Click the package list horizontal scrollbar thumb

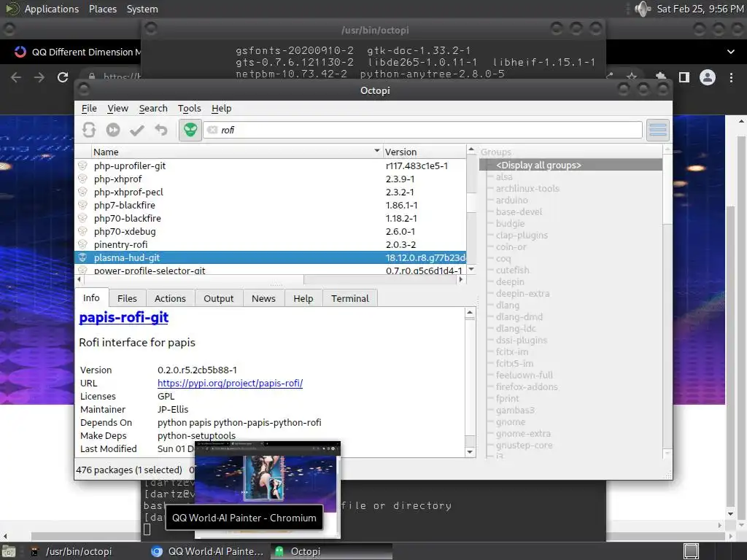point(193,279)
